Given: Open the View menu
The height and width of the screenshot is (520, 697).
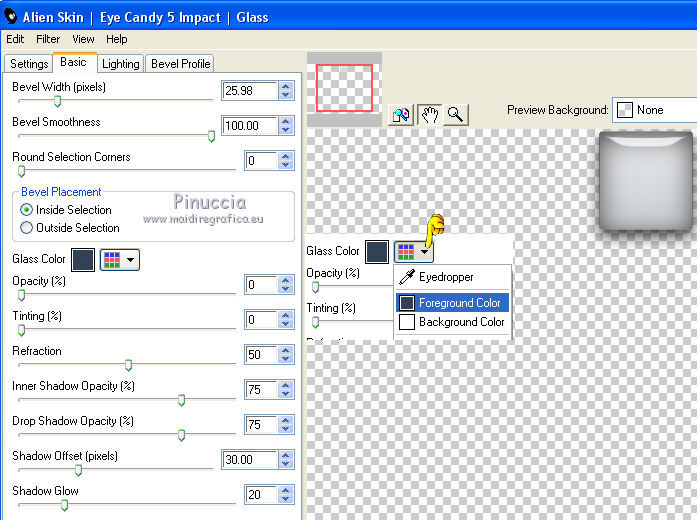Looking at the screenshot, I should click(x=83, y=39).
